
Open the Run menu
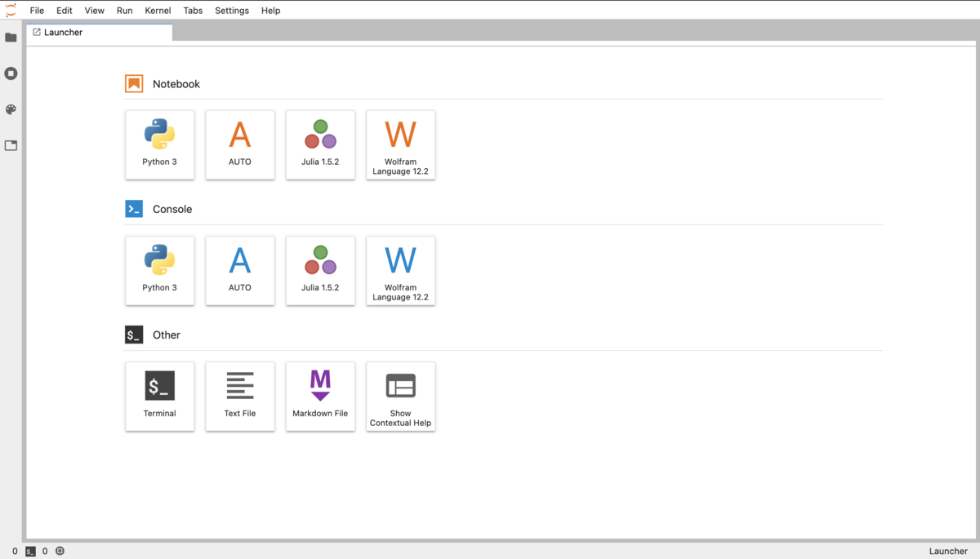pos(124,11)
